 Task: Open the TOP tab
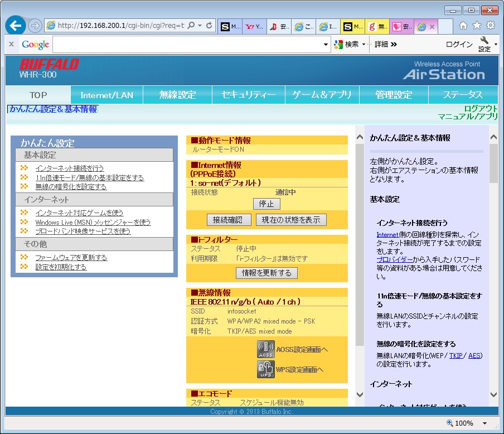click(38, 95)
